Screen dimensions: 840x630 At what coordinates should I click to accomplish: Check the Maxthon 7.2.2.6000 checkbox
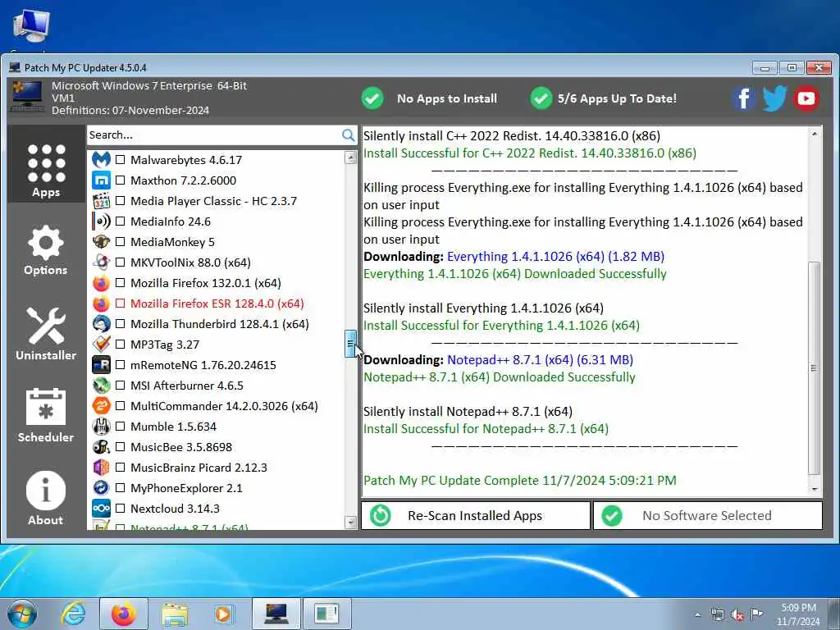click(120, 180)
